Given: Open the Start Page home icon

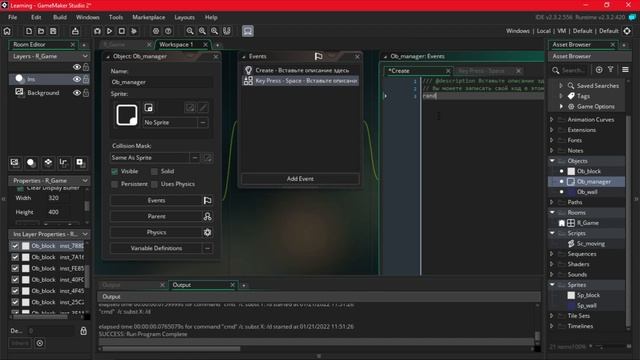Looking at the screenshot, I should point(7,31).
